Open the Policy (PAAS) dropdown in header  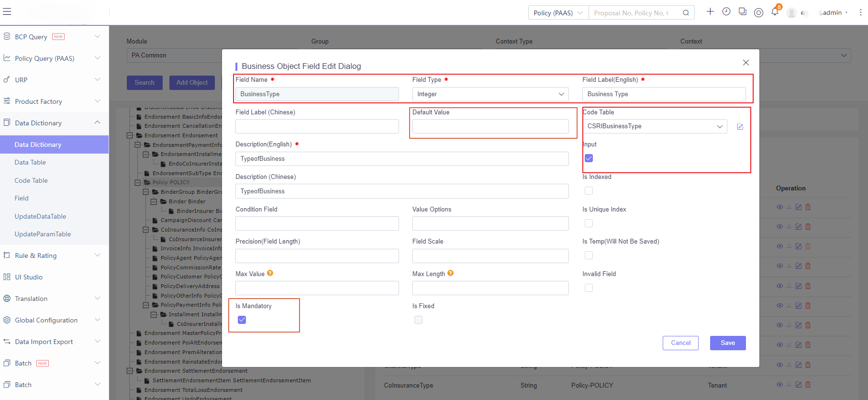pos(558,13)
